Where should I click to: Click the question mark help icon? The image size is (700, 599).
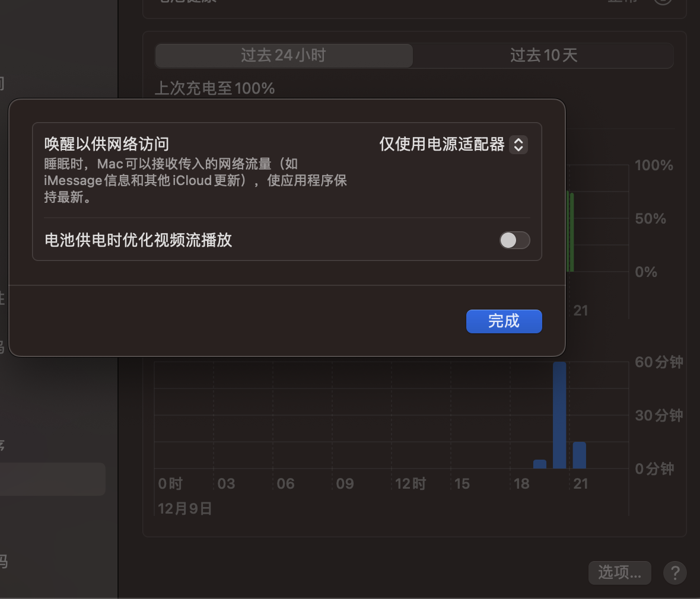pos(674,573)
